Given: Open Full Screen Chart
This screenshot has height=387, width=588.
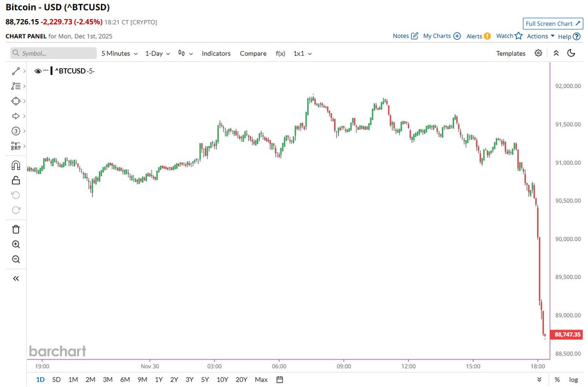Looking at the screenshot, I should pyautogui.click(x=553, y=23).
